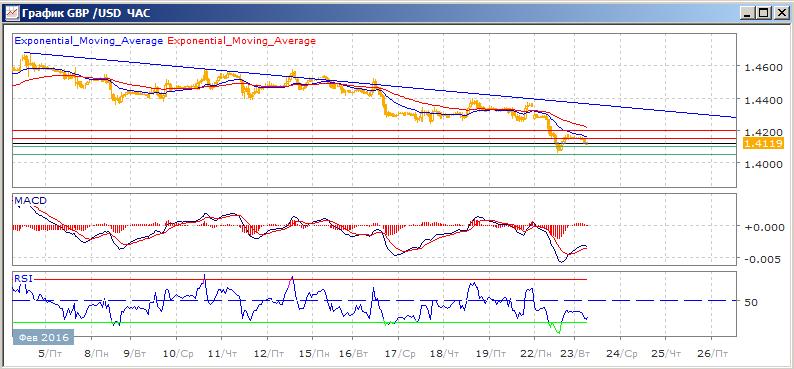Click the chart icon in title bar
794x369 pixels.
pos(11,14)
